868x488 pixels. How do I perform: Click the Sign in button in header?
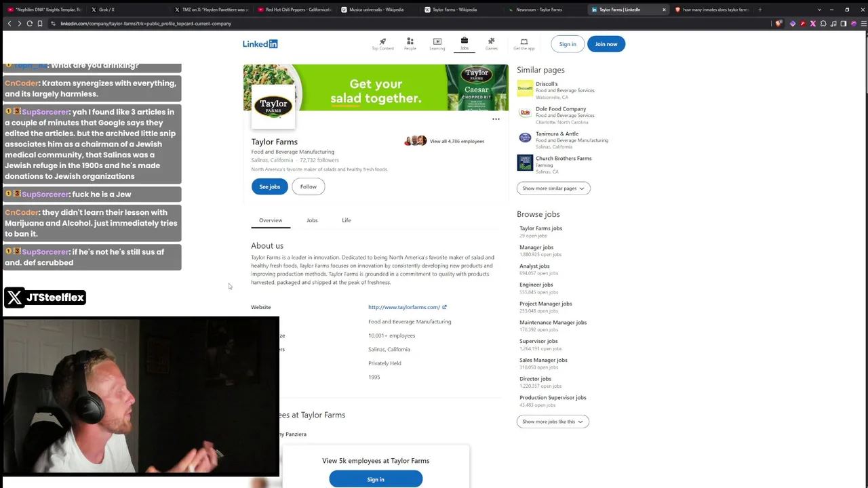pos(568,44)
